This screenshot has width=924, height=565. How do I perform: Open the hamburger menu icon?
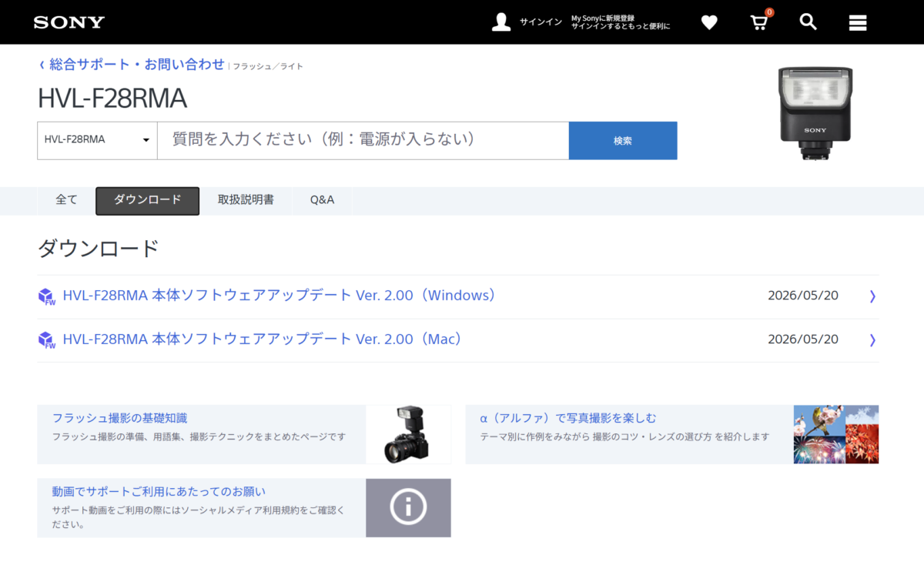pyautogui.click(x=858, y=22)
